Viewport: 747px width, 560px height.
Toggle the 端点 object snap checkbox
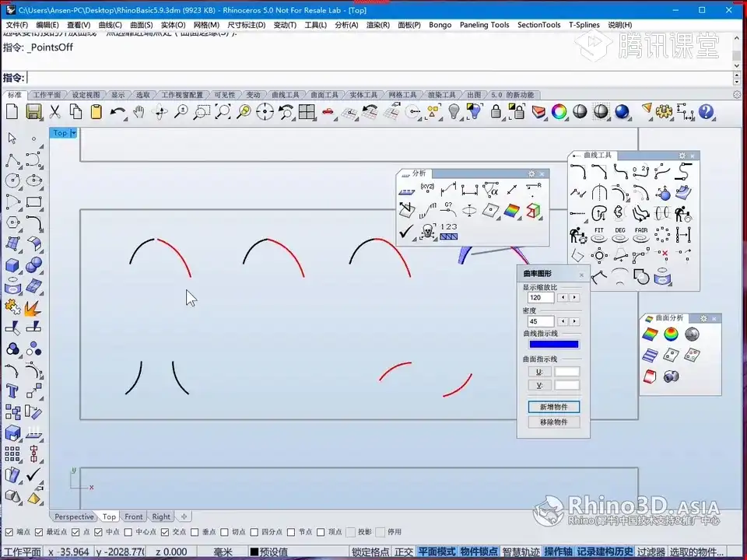point(9,532)
